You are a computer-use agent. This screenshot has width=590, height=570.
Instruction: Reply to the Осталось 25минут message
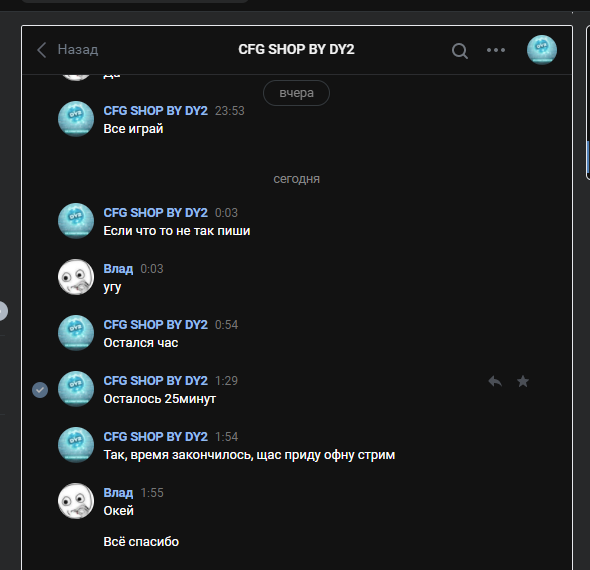495,382
